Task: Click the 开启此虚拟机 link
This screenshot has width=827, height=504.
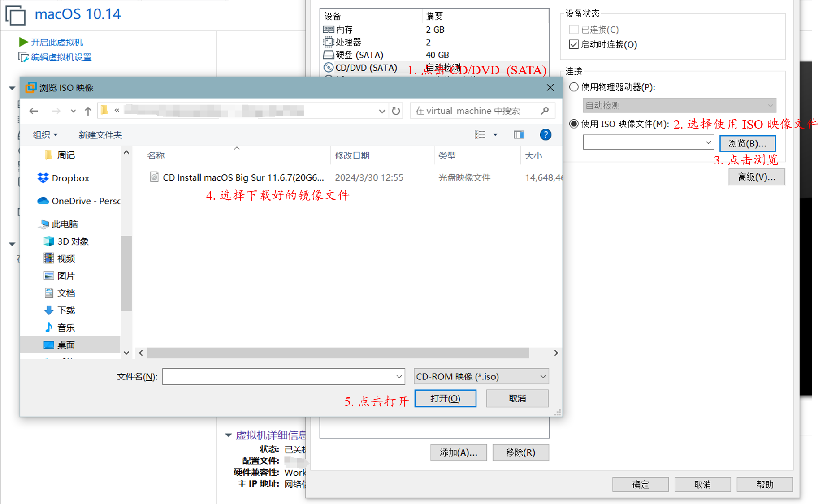Action: (x=56, y=42)
